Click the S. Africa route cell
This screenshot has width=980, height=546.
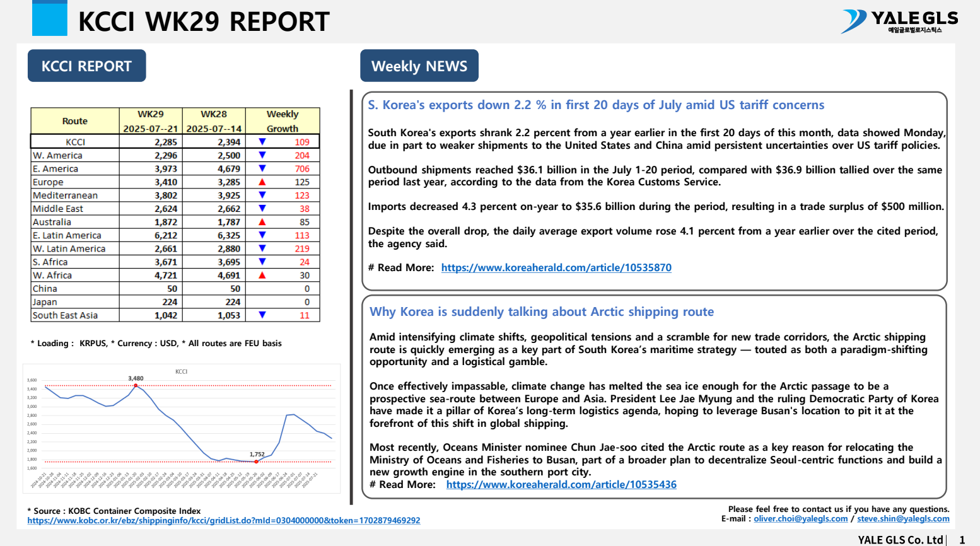pos(75,262)
